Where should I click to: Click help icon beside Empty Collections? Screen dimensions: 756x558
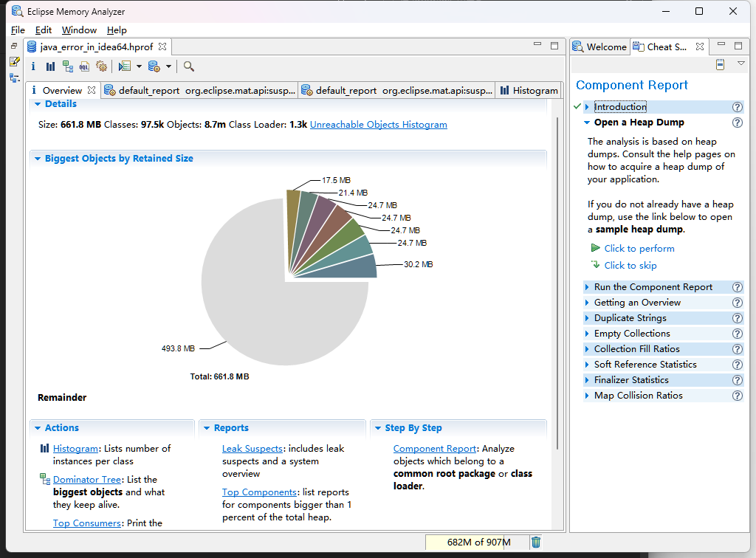738,334
